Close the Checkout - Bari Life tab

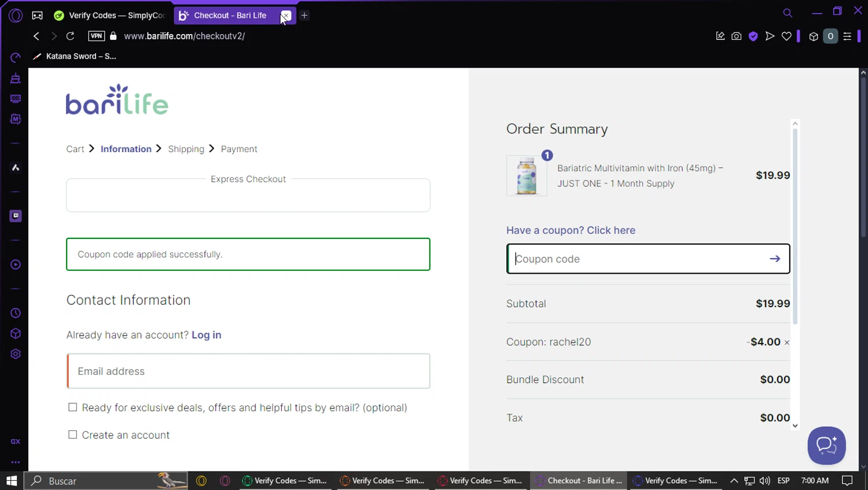point(286,16)
